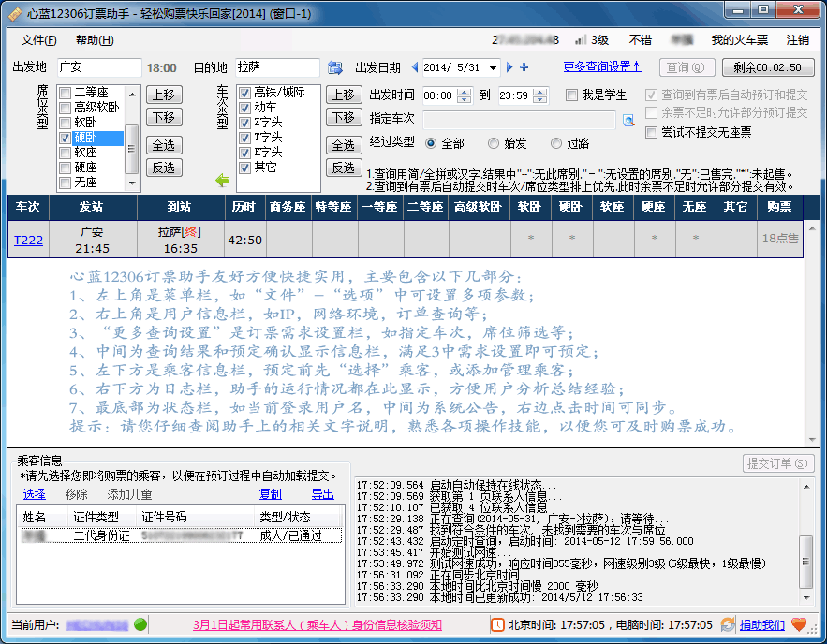Image resolution: width=827 pixels, height=644 pixels.
Task: Click 复制 passenger link
Action: tap(270, 494)
